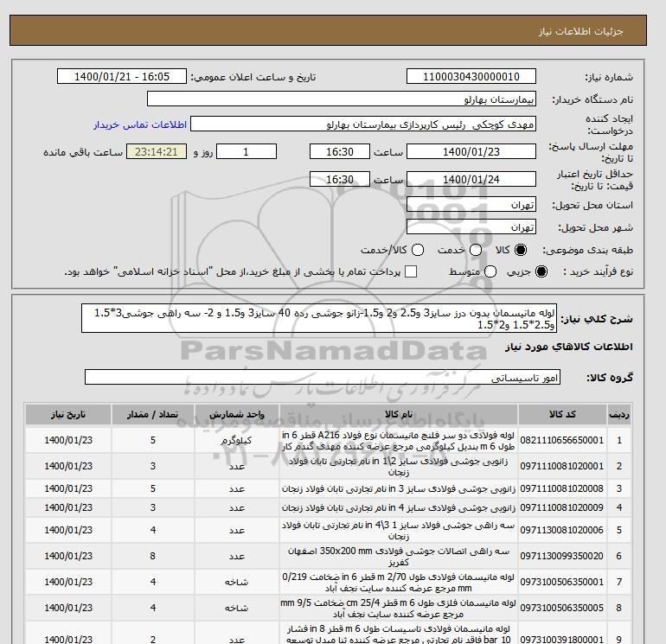This screenshot has width=666, height=644.
Task: Select the جزیی purchase type radio
Action: click(541, 271)
